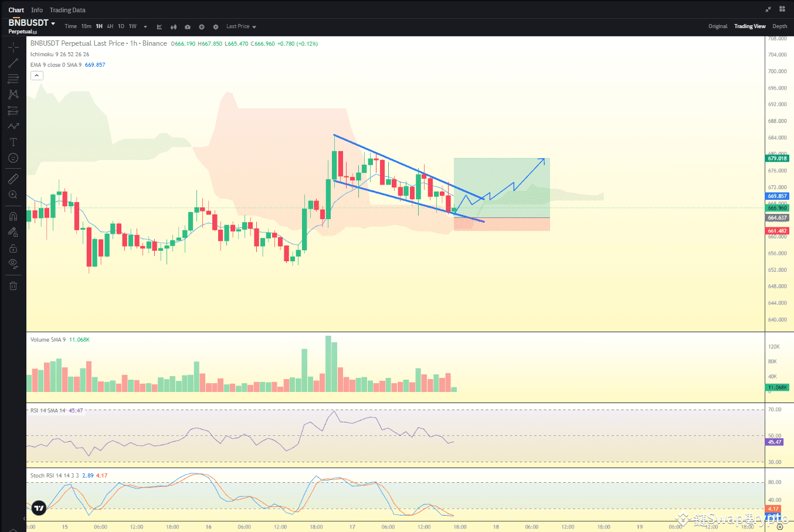Pick the XABCD pattern tool
This screenshot has height=532, width=794.
coord(13,94)
